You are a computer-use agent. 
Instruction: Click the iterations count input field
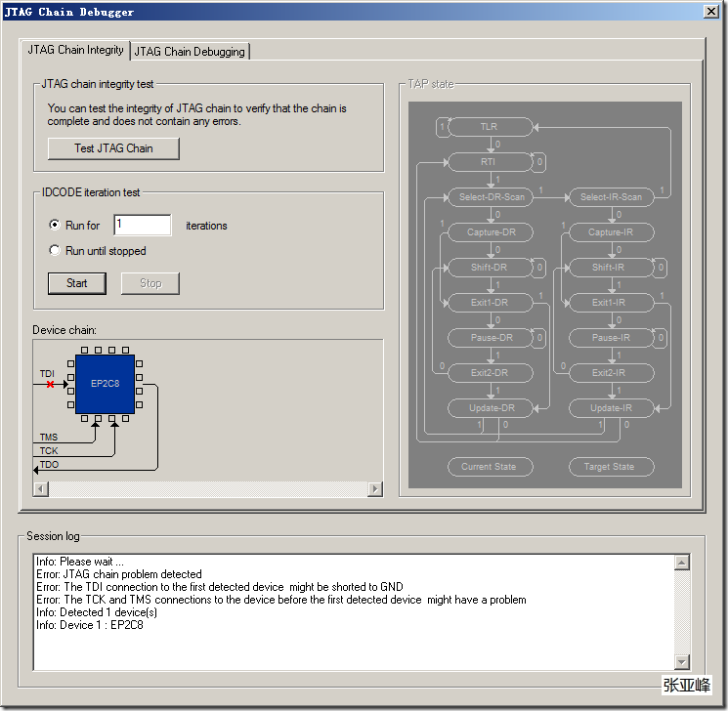tap(142, 226)
